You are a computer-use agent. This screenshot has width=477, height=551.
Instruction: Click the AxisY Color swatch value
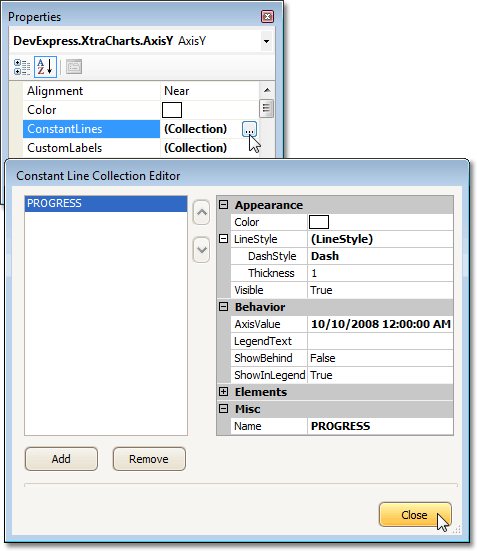click(172, 110)
